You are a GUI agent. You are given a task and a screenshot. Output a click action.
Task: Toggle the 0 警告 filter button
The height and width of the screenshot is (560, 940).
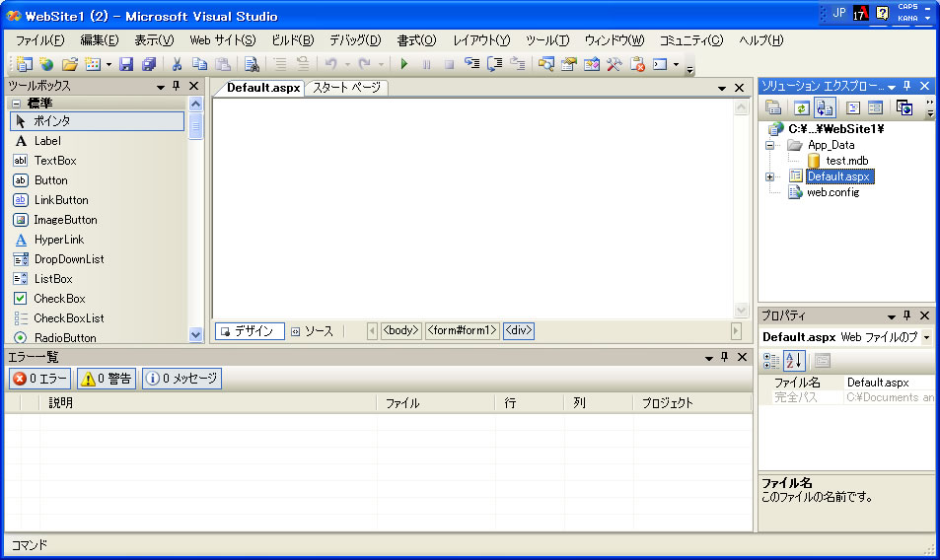tap(107, 379)
